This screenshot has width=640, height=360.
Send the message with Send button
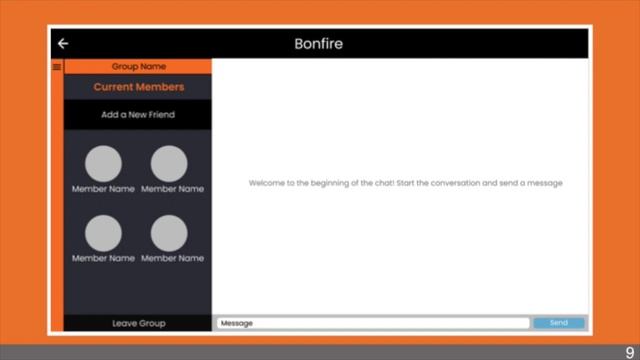559,323
